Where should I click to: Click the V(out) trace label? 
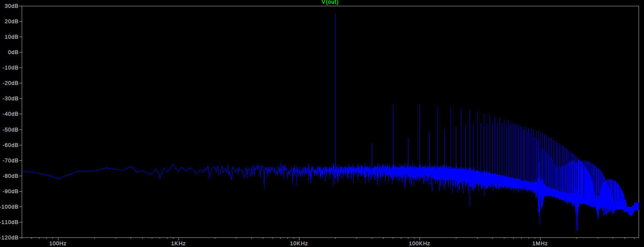330,2
